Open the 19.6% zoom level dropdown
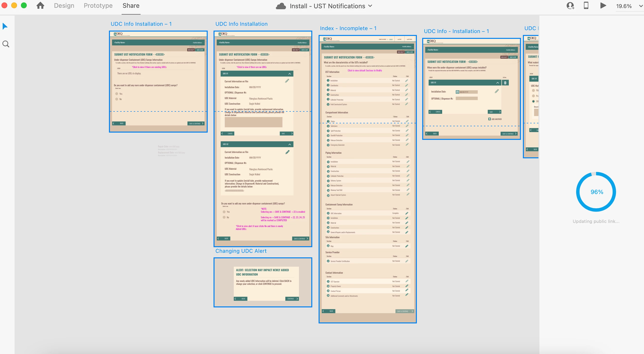Screen dimensions: 644x354 pos(641,6)
